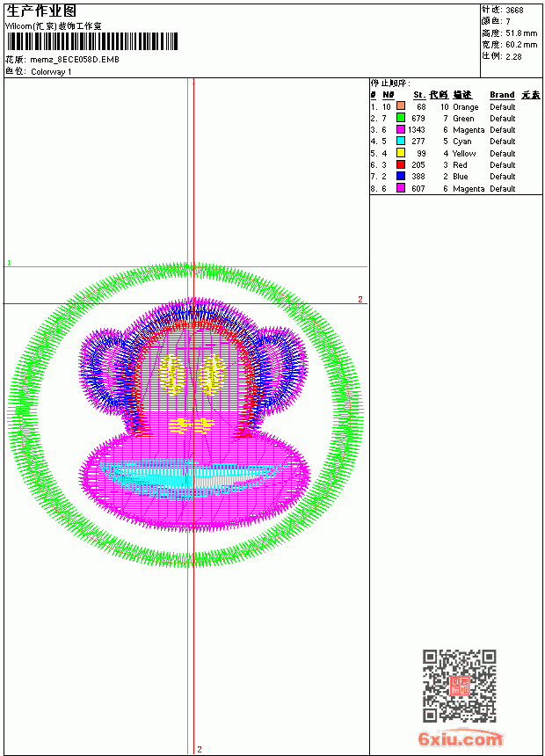The height and width of the screenshot is (756, 545).
Task: Select the Magenta swatch with 1343 stitches
Action: [400, 129]
